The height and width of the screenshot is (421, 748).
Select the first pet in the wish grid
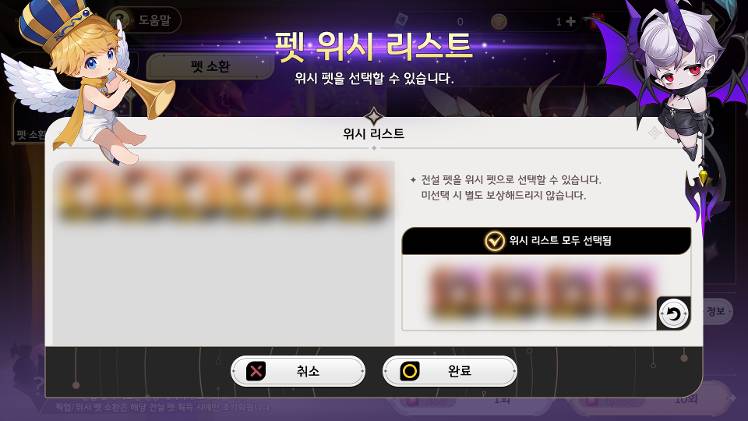[84, 193]
